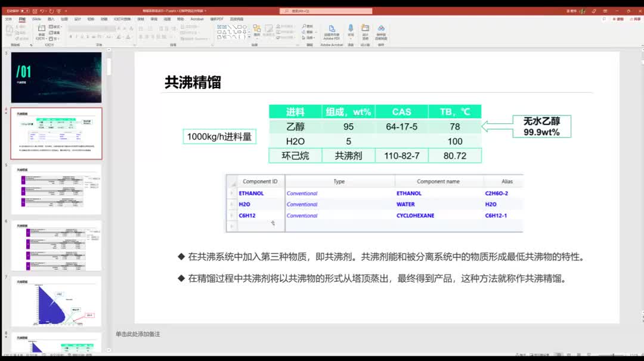
Task: Toggle center text alignment
Action: pyautogui.click(x=146, y=37)
